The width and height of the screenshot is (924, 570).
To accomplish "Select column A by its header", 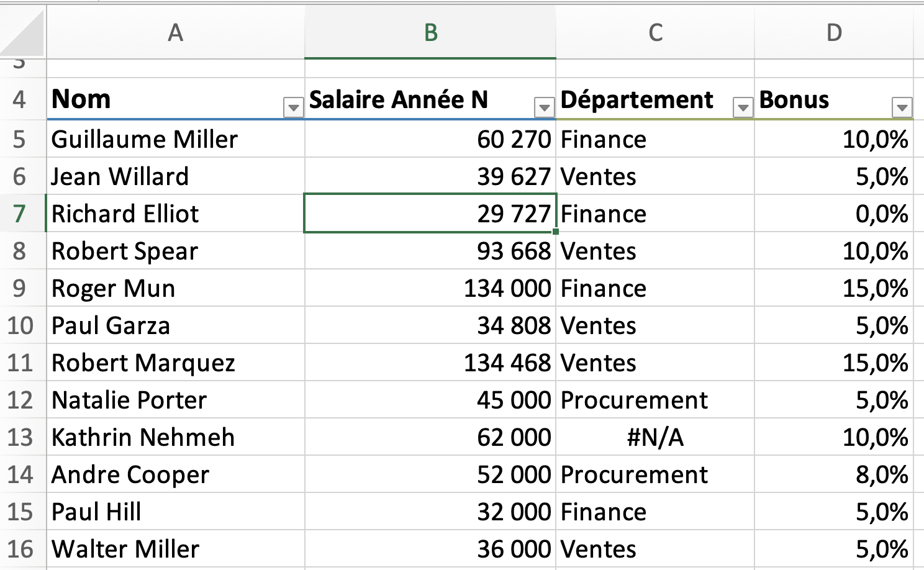I will pos(176,33).
